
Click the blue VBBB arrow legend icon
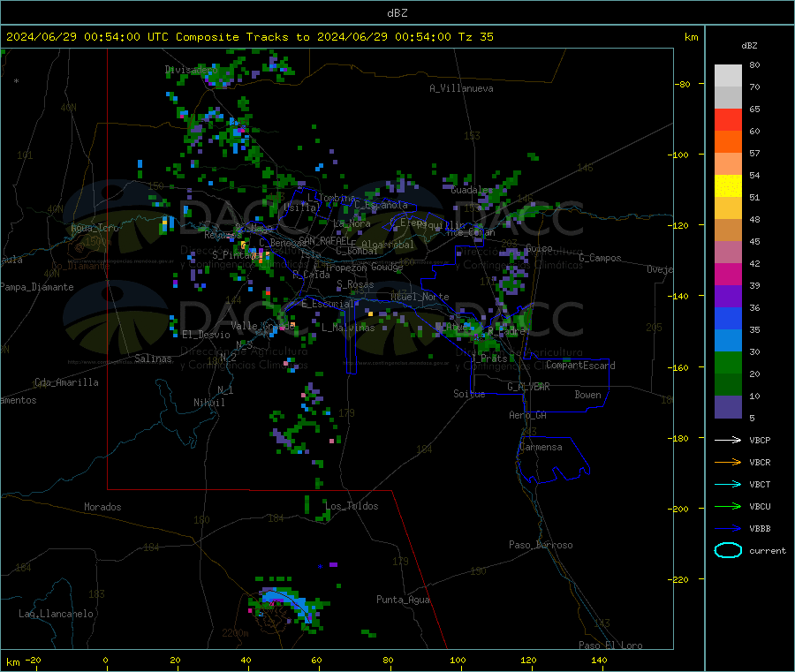tap(728, 529)
